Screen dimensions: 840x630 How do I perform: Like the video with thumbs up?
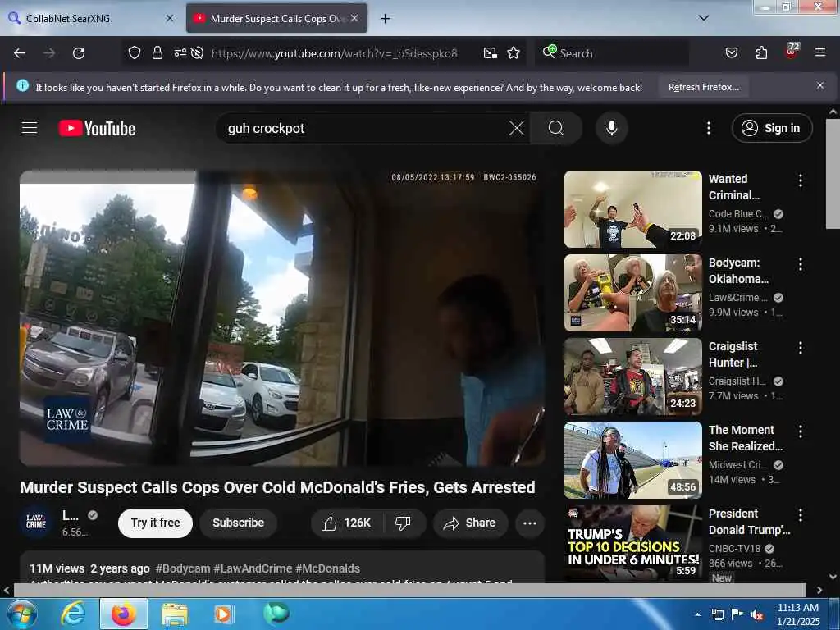tap(346, 523)
